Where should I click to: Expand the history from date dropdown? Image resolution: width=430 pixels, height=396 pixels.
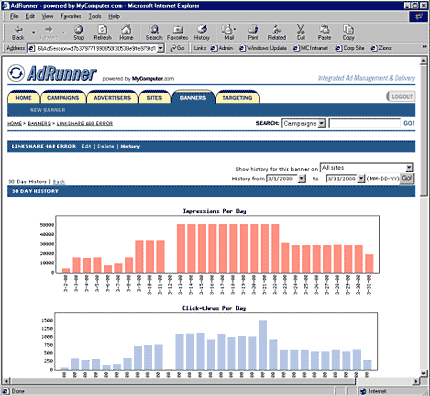302,179
